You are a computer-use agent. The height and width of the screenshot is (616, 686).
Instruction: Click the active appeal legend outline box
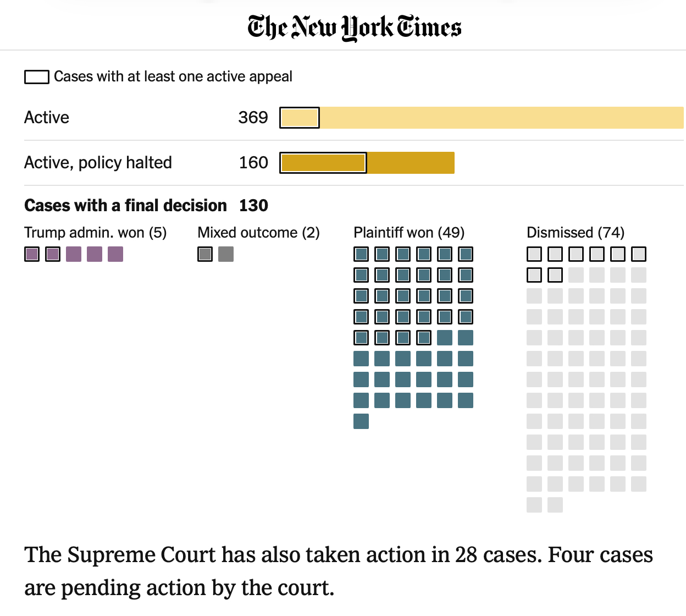tap(36, 77)
